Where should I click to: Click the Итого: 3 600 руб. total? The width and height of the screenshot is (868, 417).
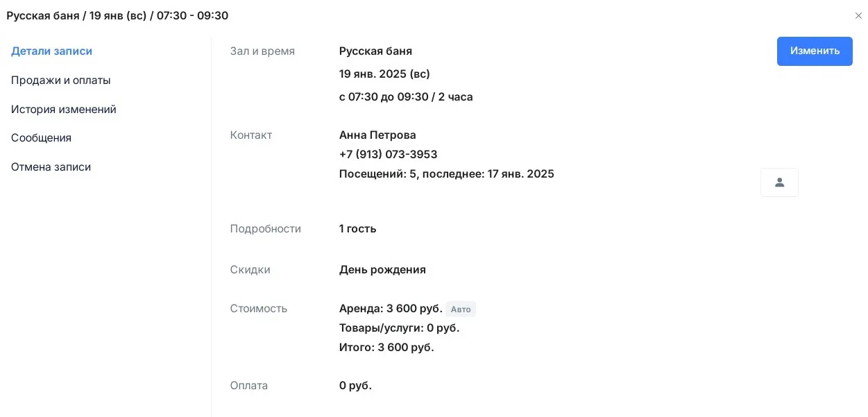pyautogui.click(x=386, y=347)
